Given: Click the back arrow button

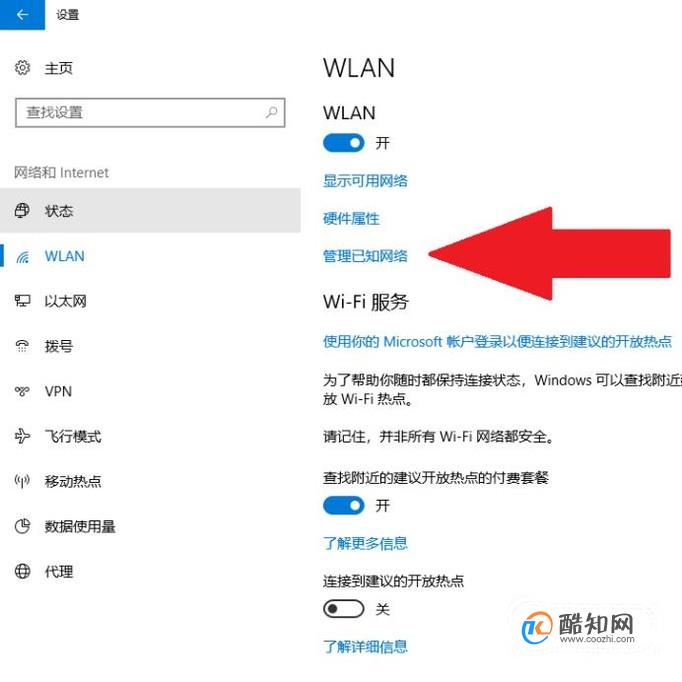Looking at the screenshot, I should (22, 15).
